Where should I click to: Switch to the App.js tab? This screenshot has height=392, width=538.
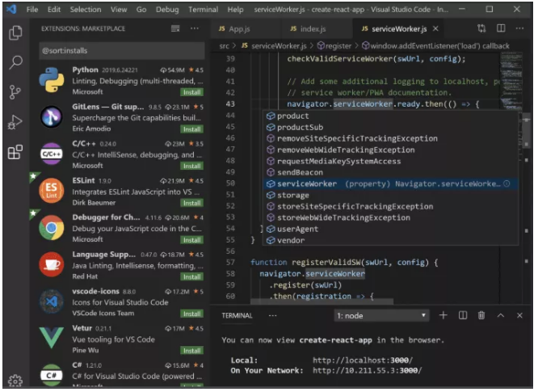pos(245,28)
